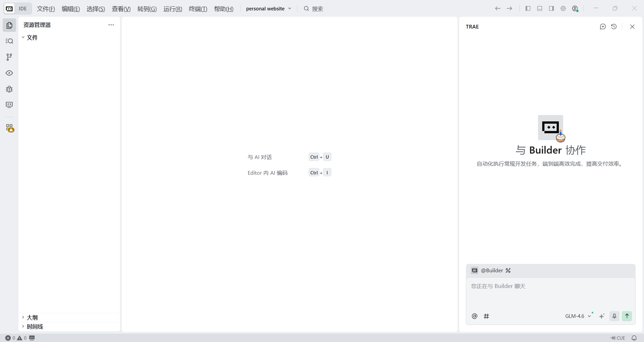Open the 终端(T) menu
The height and width of the screenshot is (342, 644).
198,9
